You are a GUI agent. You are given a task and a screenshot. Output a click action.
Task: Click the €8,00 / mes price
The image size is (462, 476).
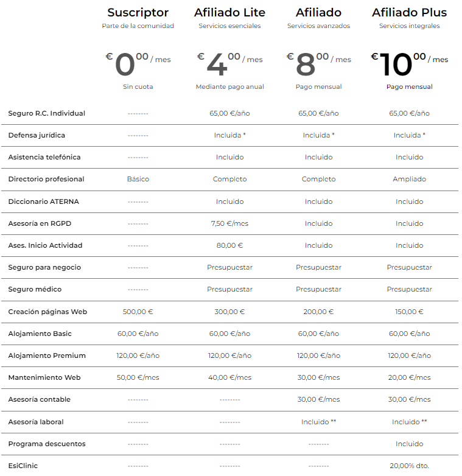pyautogui.click(x=319, y=64)
